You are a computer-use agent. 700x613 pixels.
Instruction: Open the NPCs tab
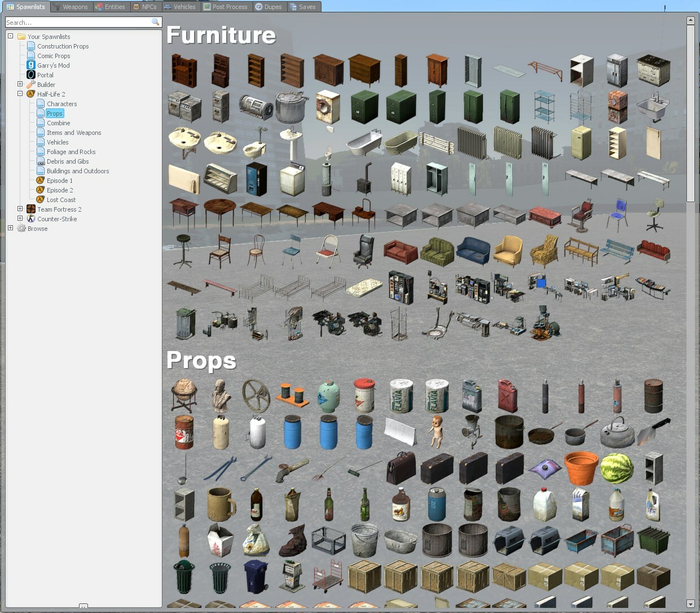145,7
